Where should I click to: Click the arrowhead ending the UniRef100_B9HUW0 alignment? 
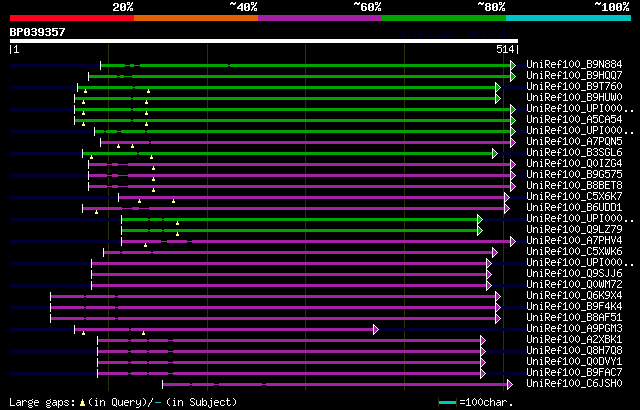coord(498,98)
